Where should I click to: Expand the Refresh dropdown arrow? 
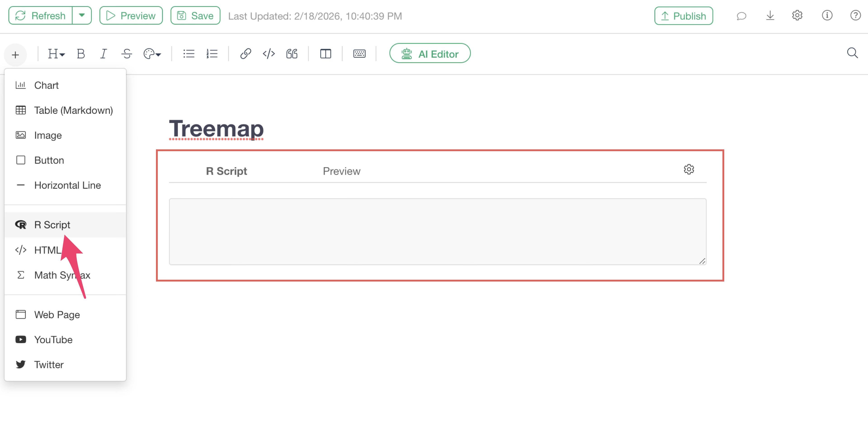pyautogui.click(x=82, y=16)
